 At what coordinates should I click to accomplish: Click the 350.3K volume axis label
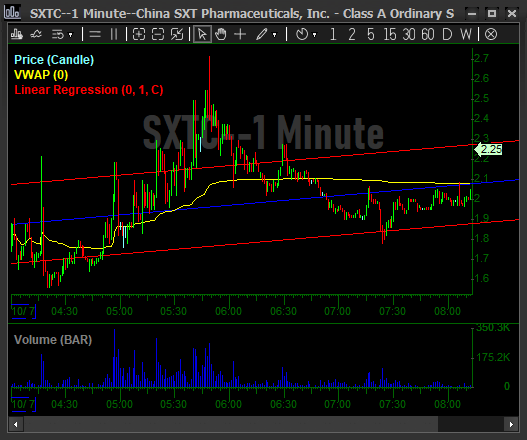pos(493,327)
